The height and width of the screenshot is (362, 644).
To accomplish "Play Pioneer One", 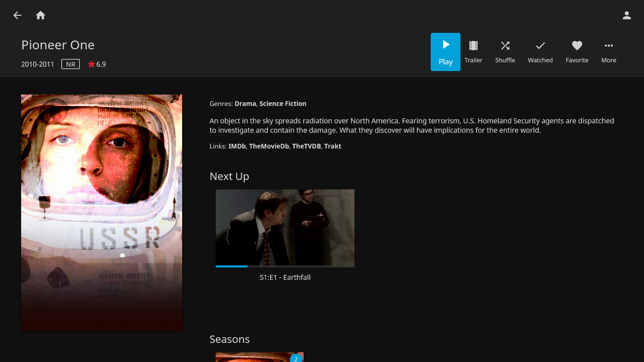I will (445, 52).
